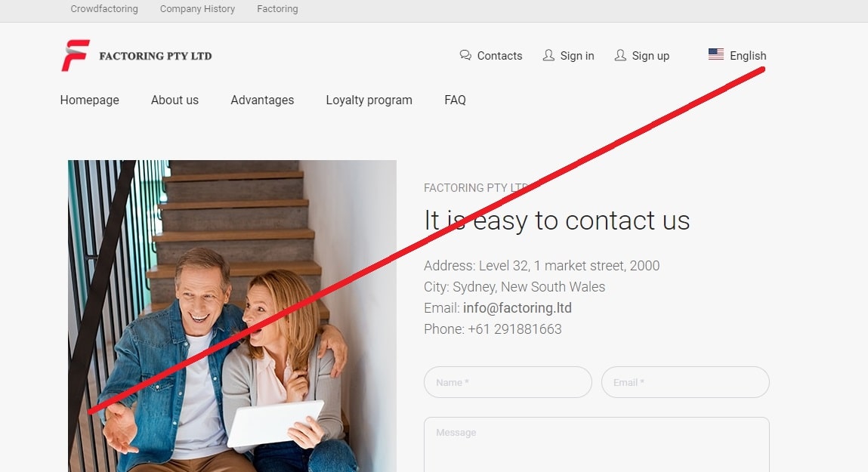
Task: Focus the Email input field
Action: point(685,382)
